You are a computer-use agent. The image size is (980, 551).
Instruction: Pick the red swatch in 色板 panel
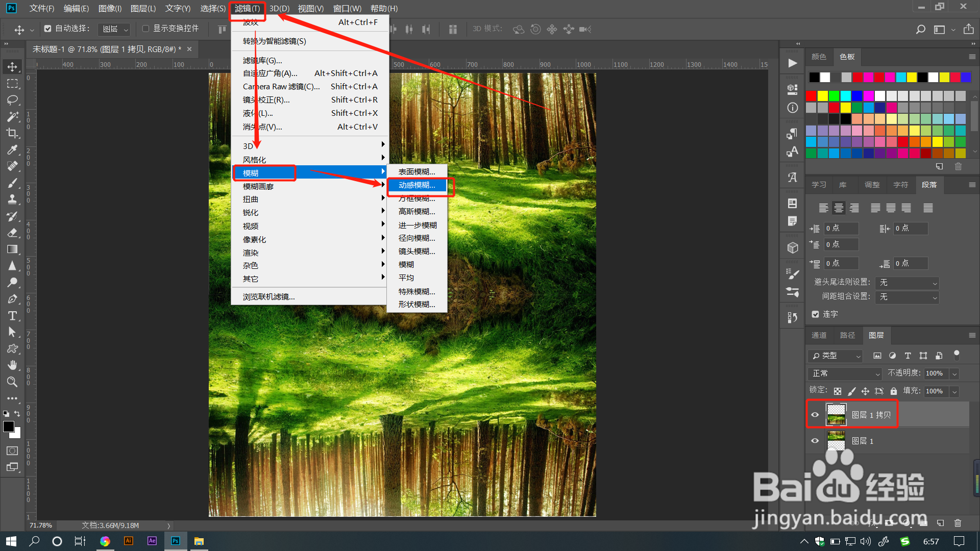point(811,96)
